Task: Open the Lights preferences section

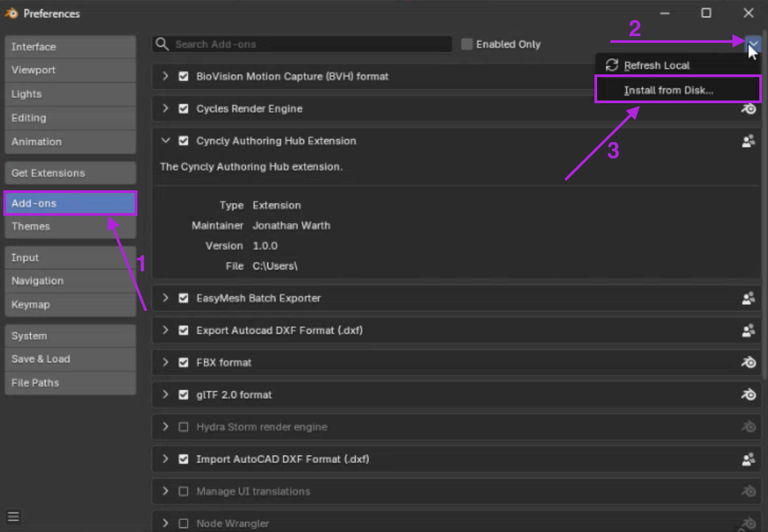Action: tap(70, 94)
